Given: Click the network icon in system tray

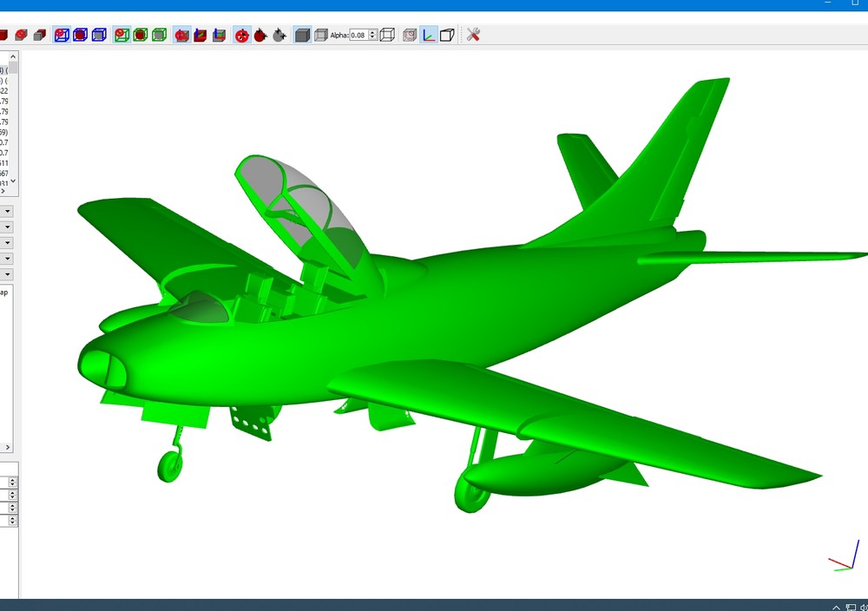Looking at the screenshot, I should tap(851, 608).
